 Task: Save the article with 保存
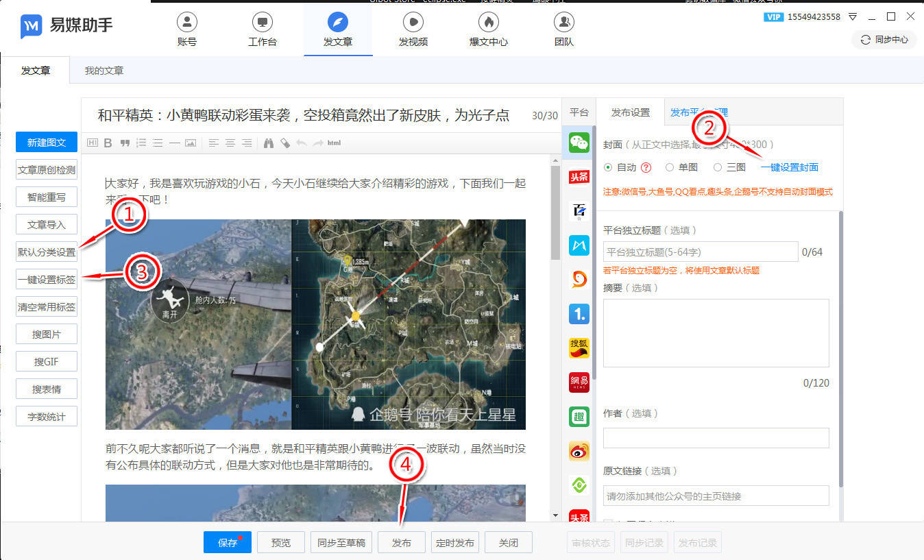(x=228, y=542)
